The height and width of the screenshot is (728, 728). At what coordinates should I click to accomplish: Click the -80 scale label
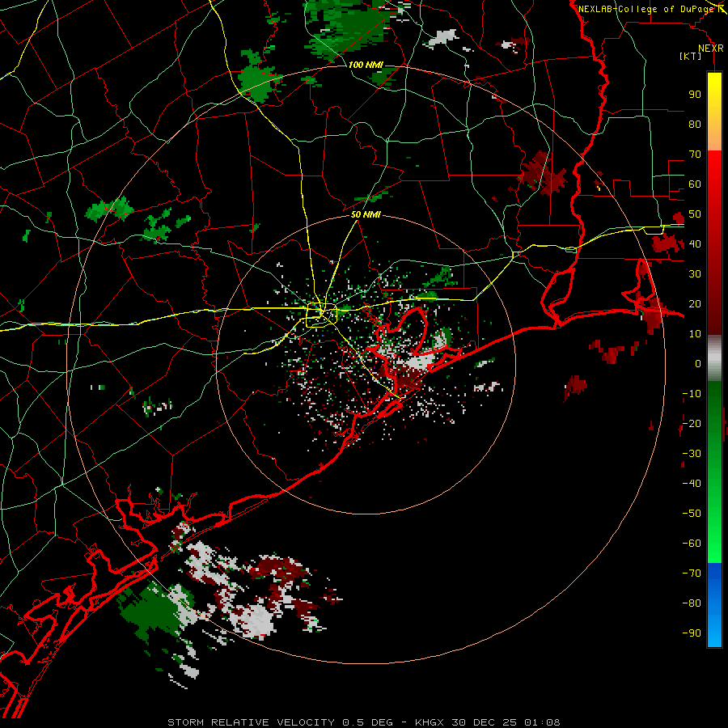692,603
